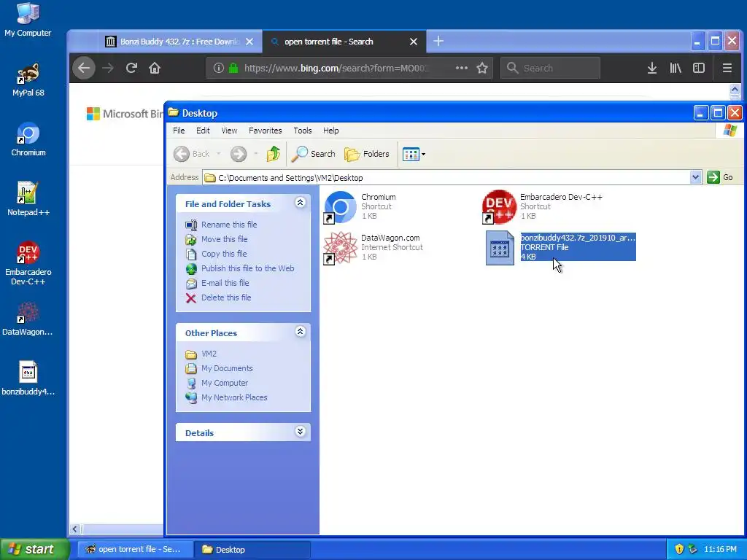Click Publish this file to the Web
Image resolution: width=747 pixels, height=560 pixels.
(248, 268)
